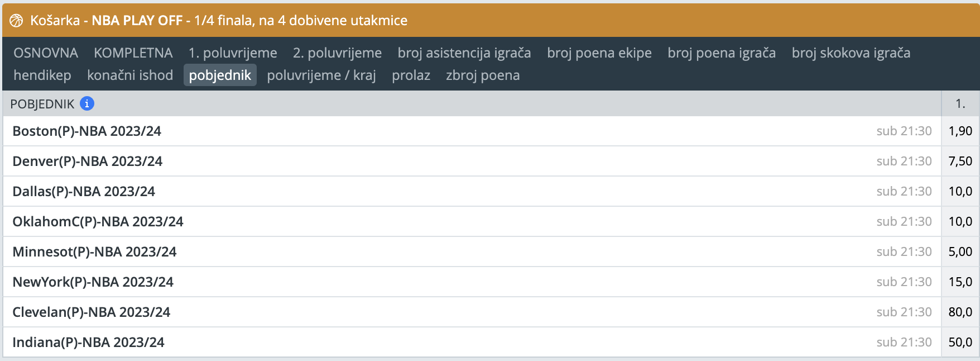Open the prolaz tab

[x=411, y=75]
